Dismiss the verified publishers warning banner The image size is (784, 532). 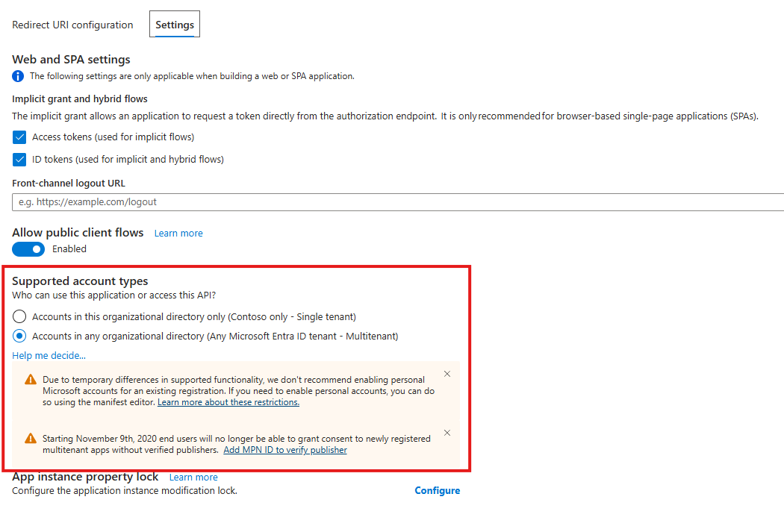(447, 432)
